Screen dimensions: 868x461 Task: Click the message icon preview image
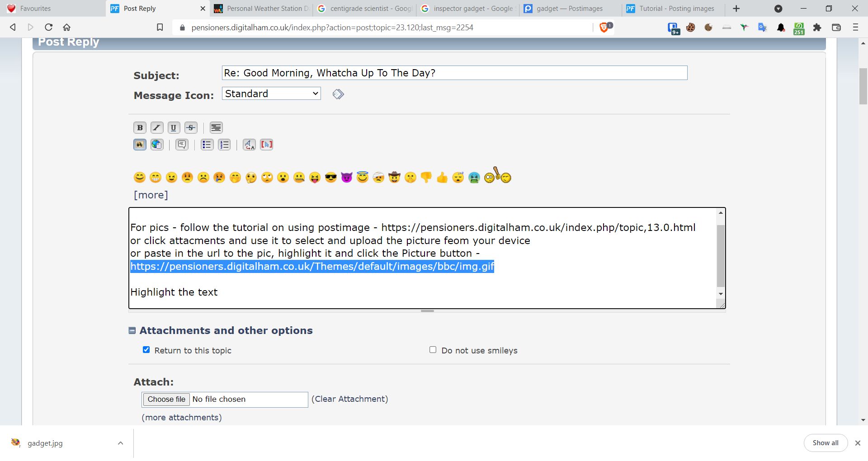point(338,94)
